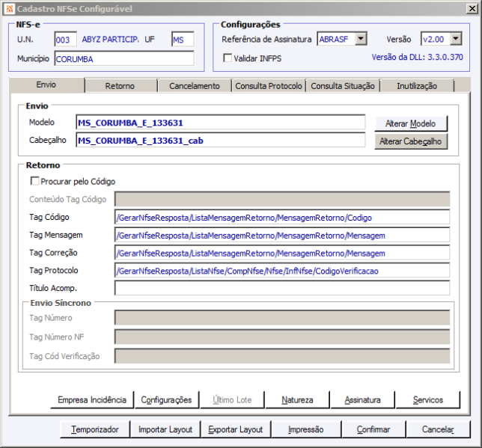Image resolution: width=482 pixels, height=448 pixels.
Task: Focus the Tag Correção input field
Action: click(x=282, y=253)
